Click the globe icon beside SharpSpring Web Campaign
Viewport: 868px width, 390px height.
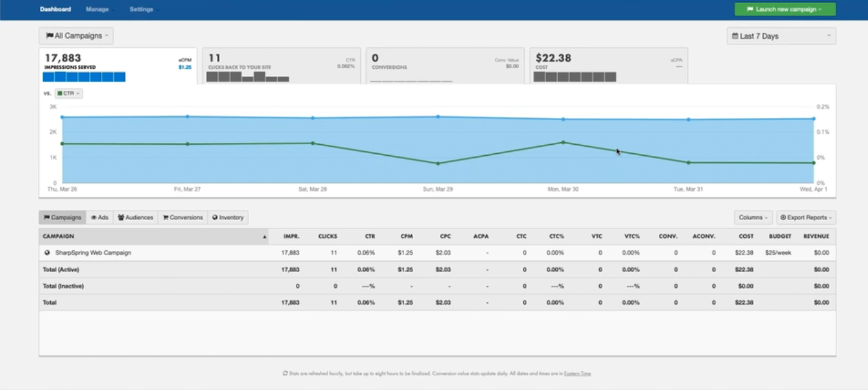coord(47,253)
